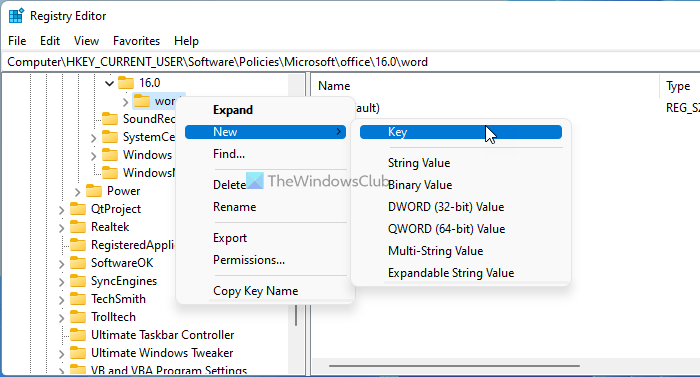The height and width of the screenshot is (377, 700).
Task: Expand the word key chevron
Action: click(x=125, y=102)
